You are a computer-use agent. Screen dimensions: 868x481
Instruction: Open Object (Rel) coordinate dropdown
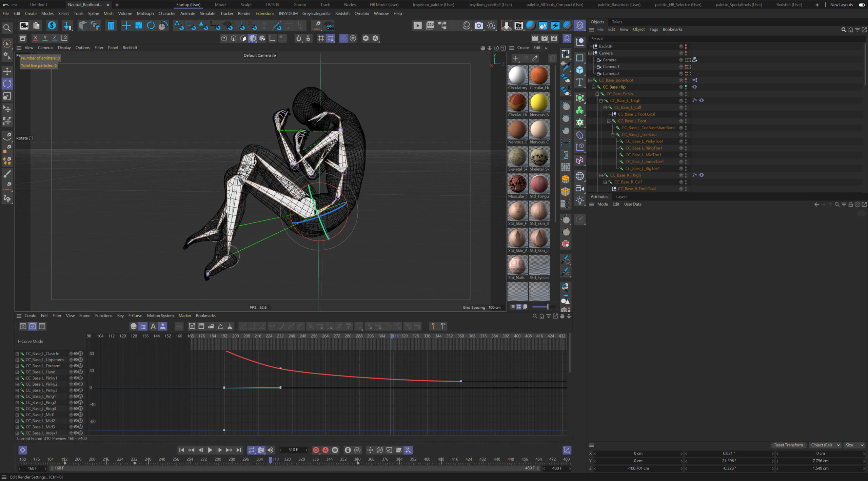point(825,445)
